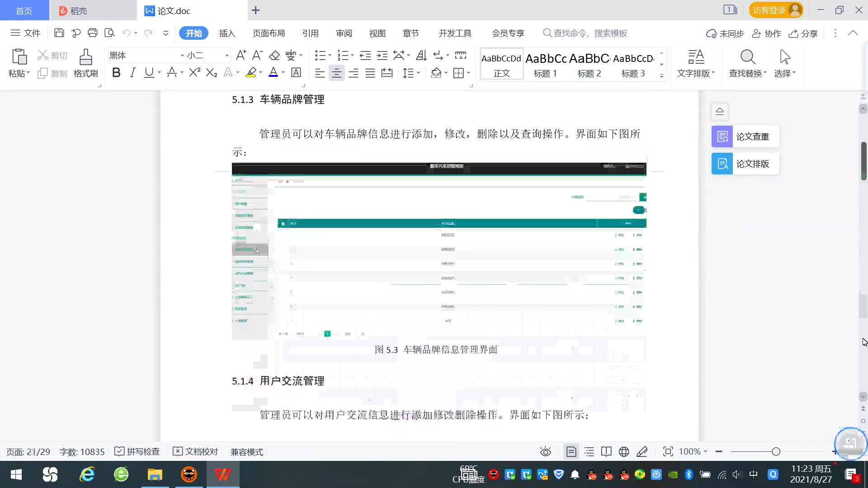The image size is (868, 488).
Task: Click the print icon in quick toolbar
Action: [x=93, y=33]
